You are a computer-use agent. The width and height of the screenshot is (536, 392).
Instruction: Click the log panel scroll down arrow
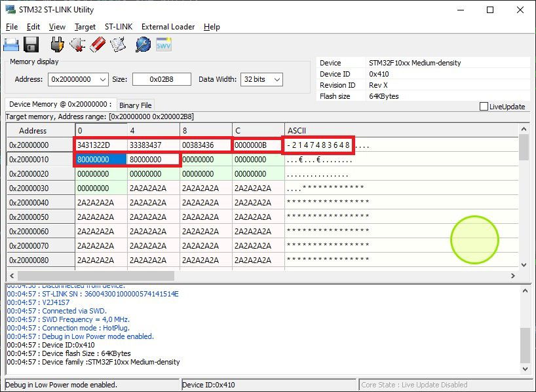pyautogui.click(x=525, y=369)
